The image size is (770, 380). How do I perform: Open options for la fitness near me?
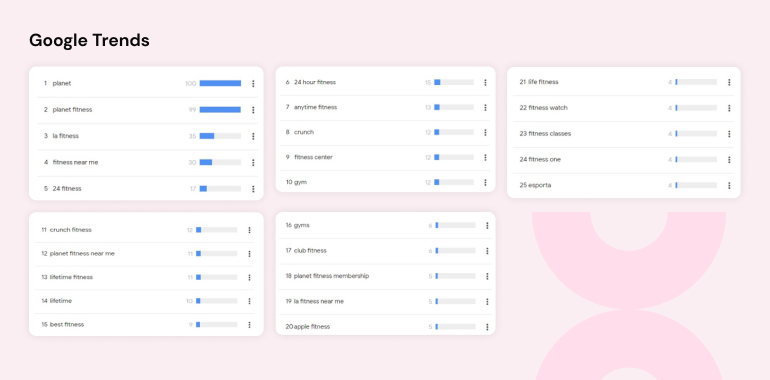(x=487, y=301)
